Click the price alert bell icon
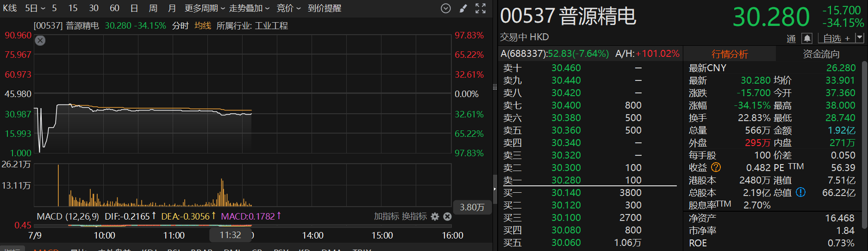The image size is (868, 251). 807,38
